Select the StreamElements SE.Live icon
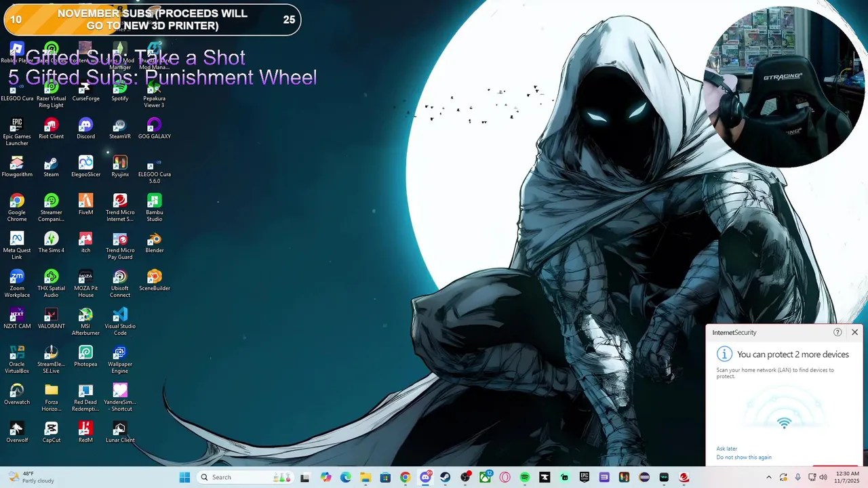The width and height of the screenshot is (868, 488). 51,360
